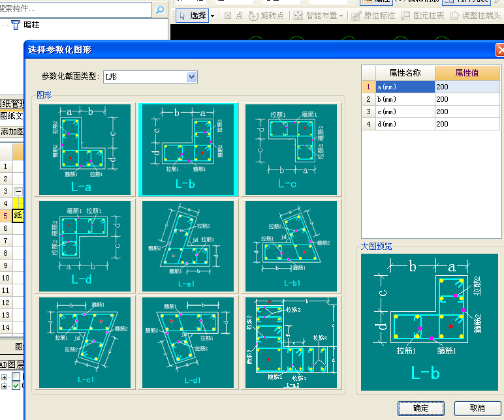504x420 pixels.
Task: Click the c(mm) property row name
Action: [405, 112]
